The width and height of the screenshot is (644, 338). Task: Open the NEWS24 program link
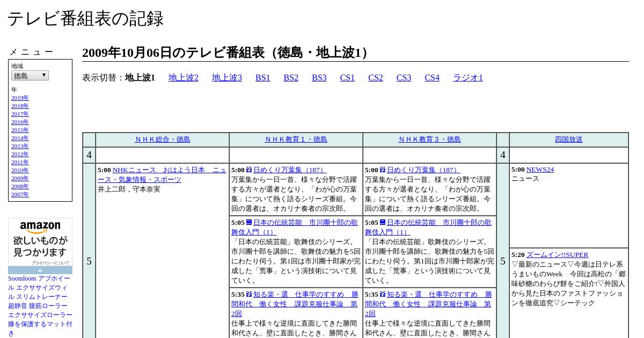point(540,170)
